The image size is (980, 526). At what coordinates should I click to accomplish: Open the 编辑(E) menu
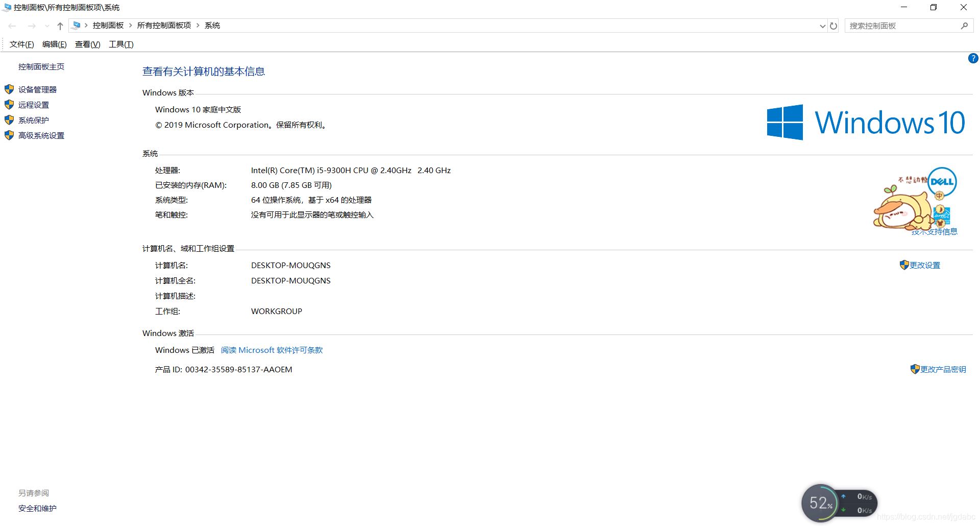coord(54,44)
